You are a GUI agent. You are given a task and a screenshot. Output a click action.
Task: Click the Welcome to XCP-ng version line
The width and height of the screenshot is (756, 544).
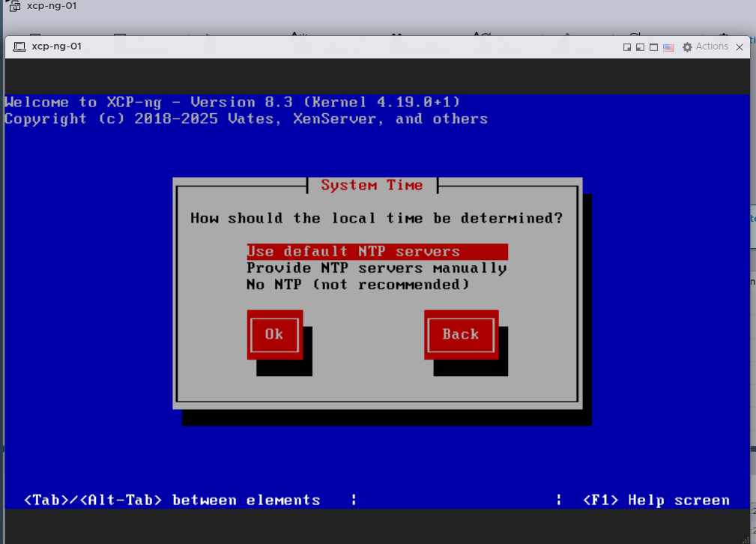(x=232, y=102)
